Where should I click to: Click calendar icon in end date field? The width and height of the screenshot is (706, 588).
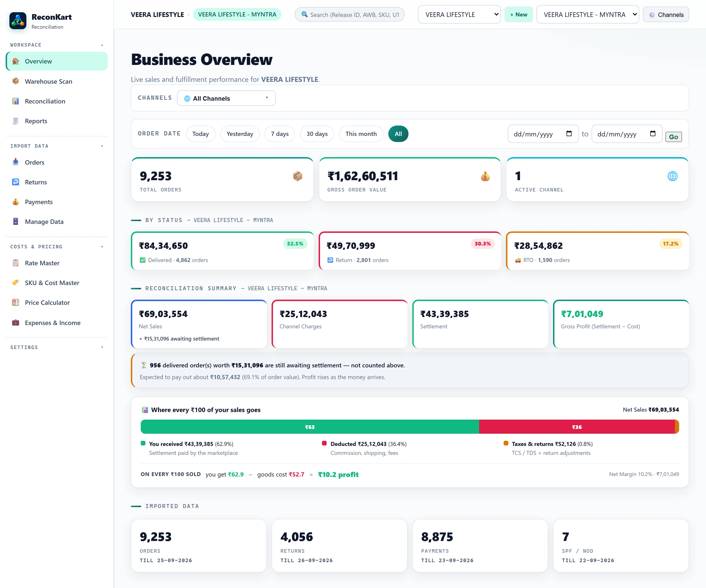point(653,134)
